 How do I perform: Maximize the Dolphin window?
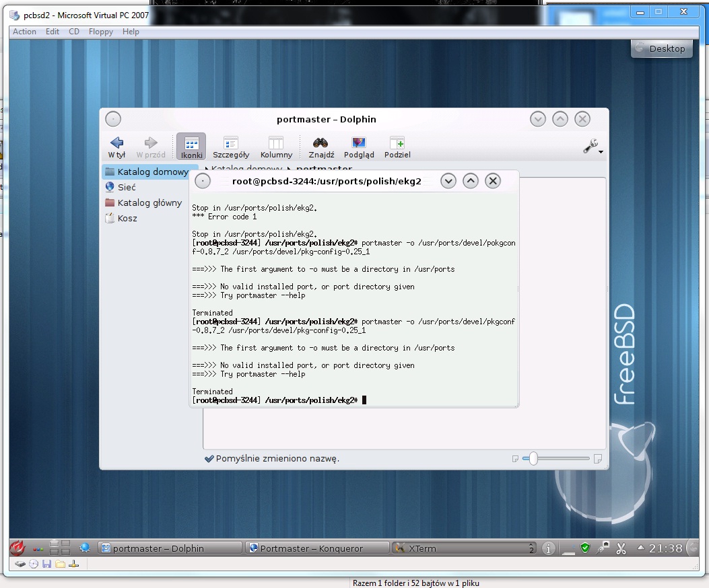pyautogui.click(x=560, y=119)
